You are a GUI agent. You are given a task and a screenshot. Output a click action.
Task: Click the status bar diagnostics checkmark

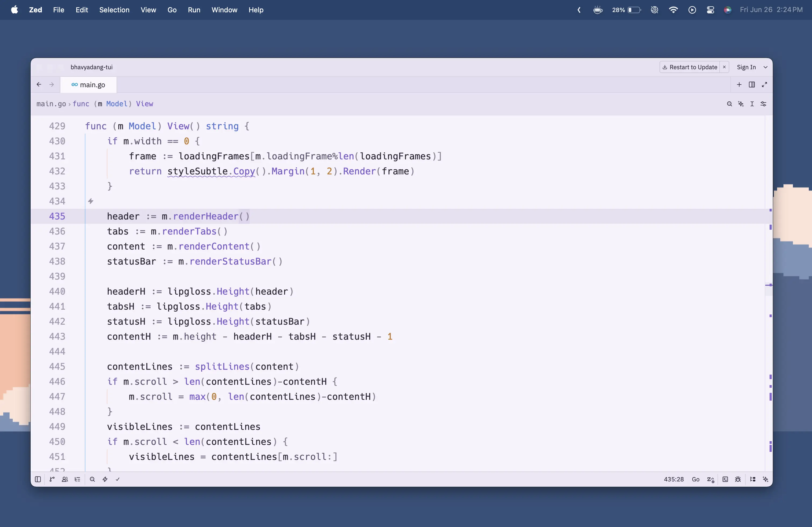click(118, 479)
